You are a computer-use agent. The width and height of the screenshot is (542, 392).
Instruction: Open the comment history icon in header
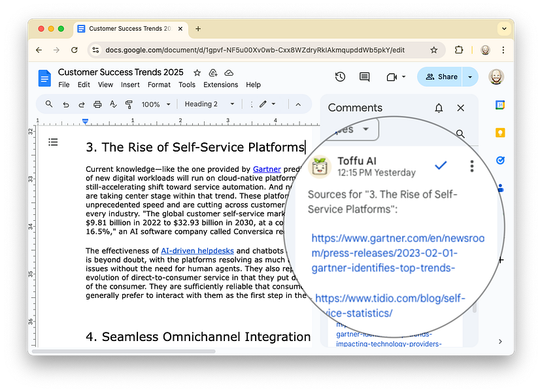coord(364,76)
